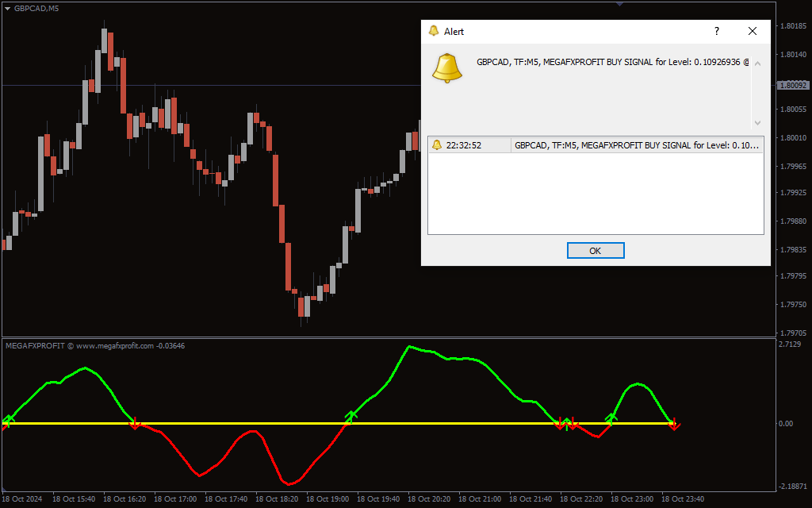Viewport: 812px width, 508px height.
Task: Click the 18 Oct 2024 time axis label
Action: click(23, 499)
